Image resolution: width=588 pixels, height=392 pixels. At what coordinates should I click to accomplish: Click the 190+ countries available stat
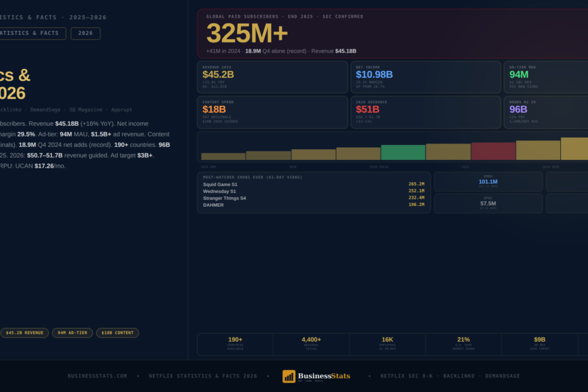tap(235, 343)
